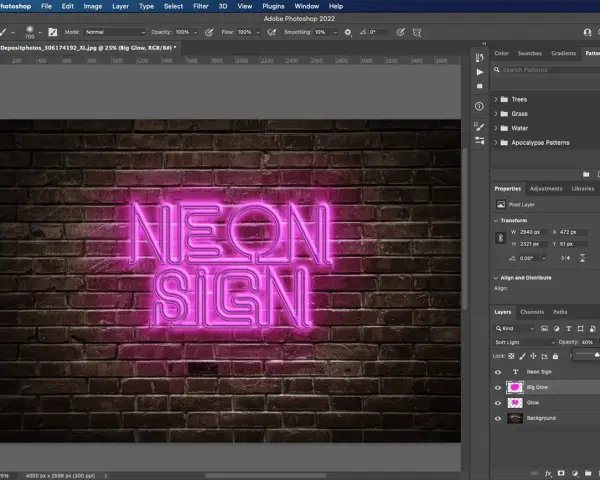
Task: Switch to the Gradients tab
Action: (563, 53)
